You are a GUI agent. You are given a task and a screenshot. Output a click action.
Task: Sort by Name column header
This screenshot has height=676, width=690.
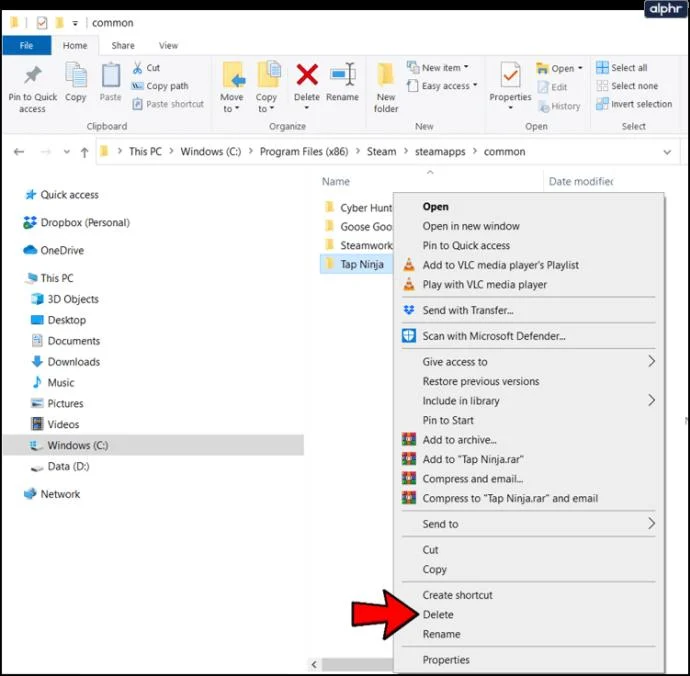336,181
